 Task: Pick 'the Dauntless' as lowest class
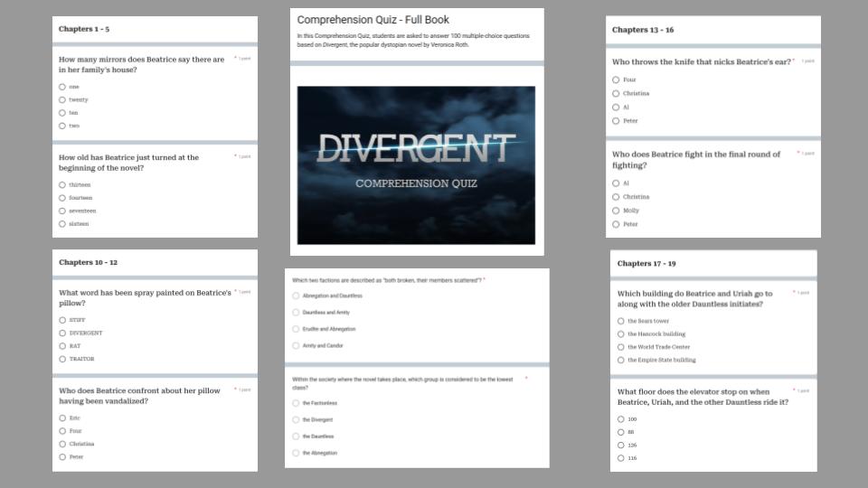tap(297, 436)
